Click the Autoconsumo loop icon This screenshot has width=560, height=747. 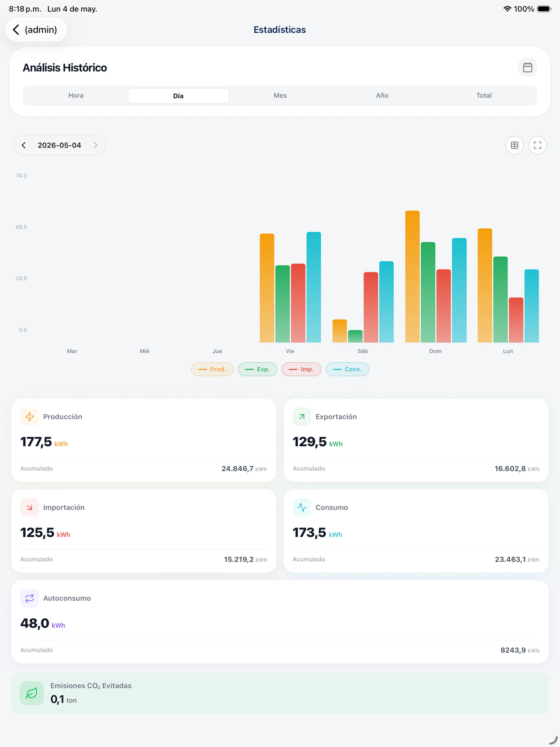click(30, 598)
